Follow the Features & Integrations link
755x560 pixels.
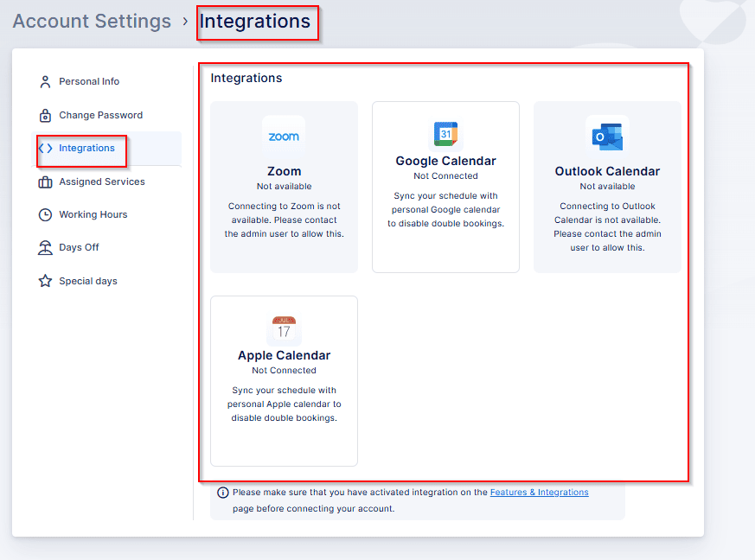coord(540,493)
